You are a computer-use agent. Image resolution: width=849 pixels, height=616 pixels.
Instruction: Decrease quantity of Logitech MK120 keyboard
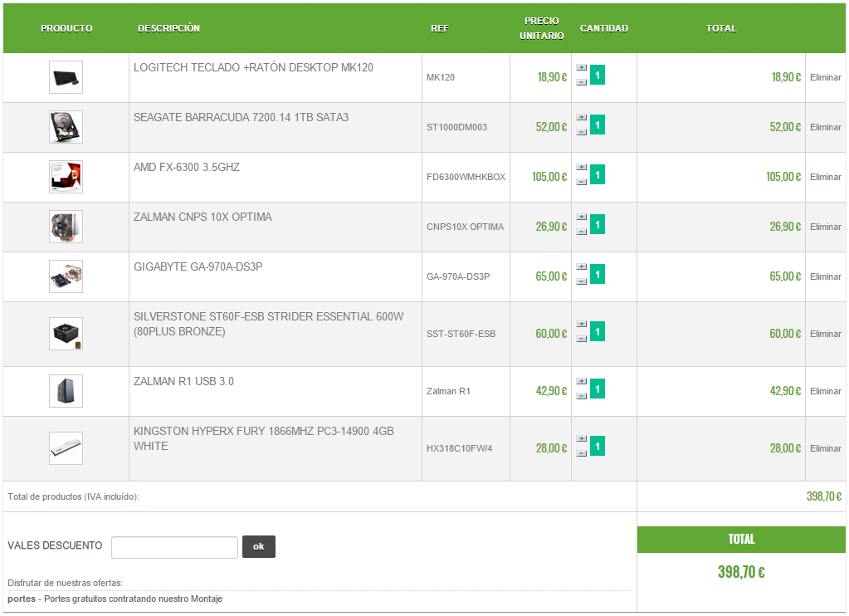[x=582, y=82]
